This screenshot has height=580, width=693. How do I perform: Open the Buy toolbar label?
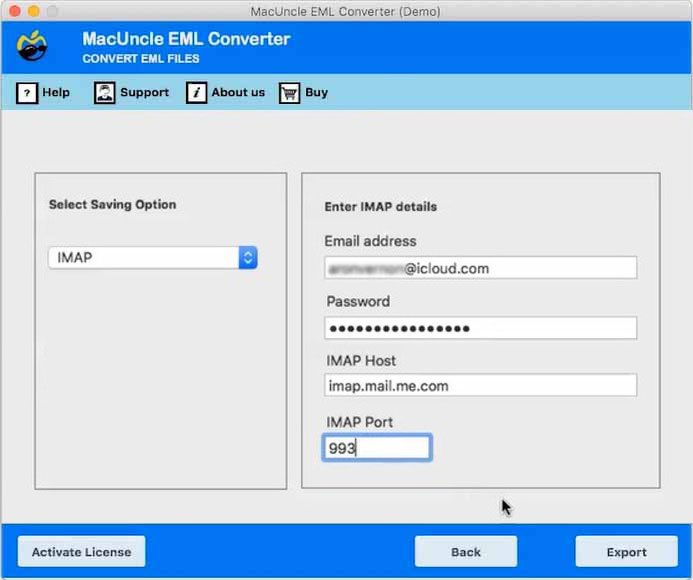pos(316,92)
